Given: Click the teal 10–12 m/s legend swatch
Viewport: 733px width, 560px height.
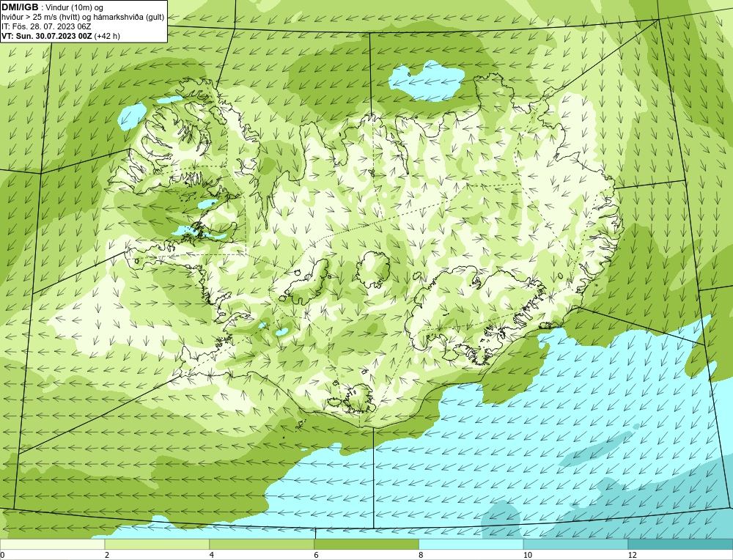Looking at the screenshot, I should (x=576, y=544).
